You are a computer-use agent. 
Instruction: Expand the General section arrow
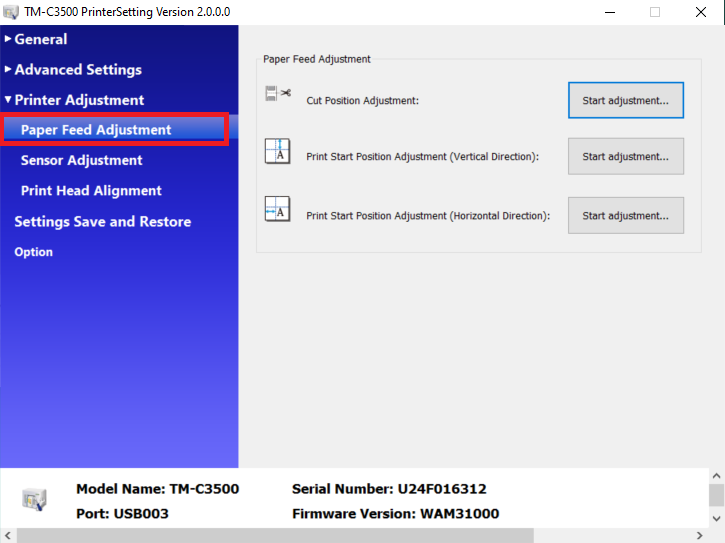[8, 39]
